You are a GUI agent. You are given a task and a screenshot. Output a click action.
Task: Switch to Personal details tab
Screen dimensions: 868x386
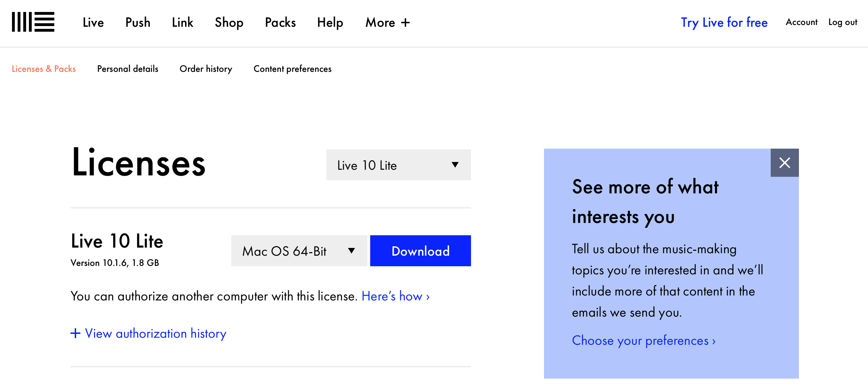[128, 69]
